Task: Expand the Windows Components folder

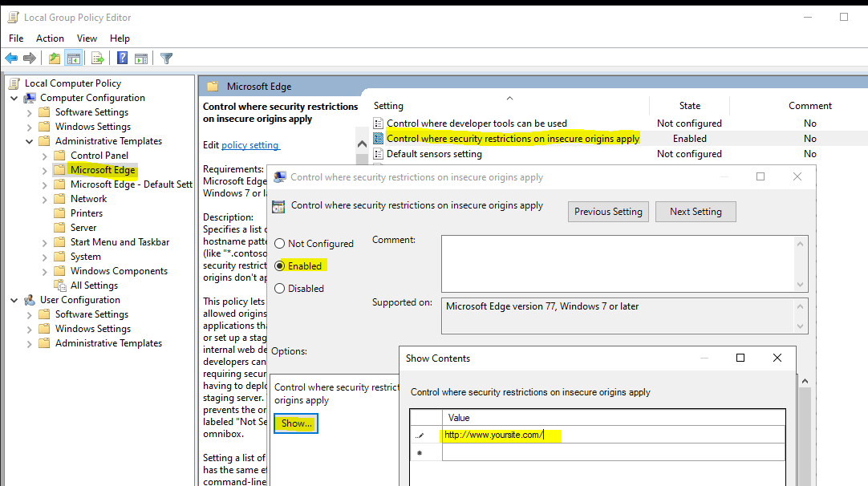Action: click(45, 271)
